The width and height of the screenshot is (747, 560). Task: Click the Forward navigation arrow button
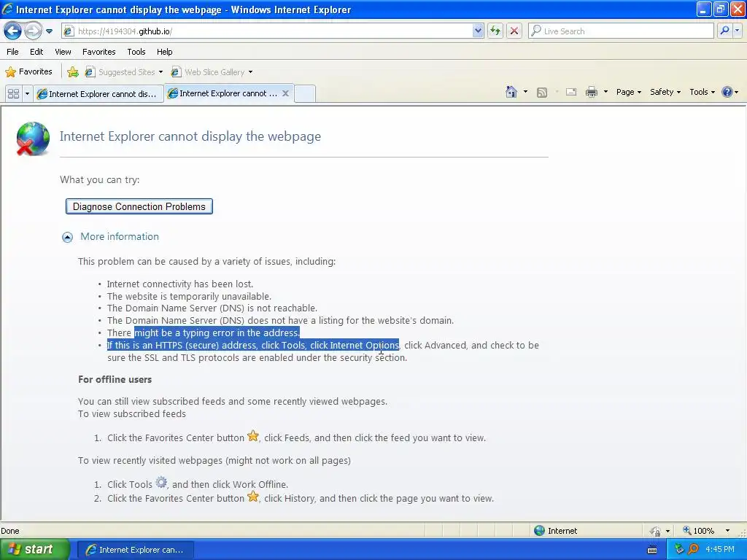point(33,31)
